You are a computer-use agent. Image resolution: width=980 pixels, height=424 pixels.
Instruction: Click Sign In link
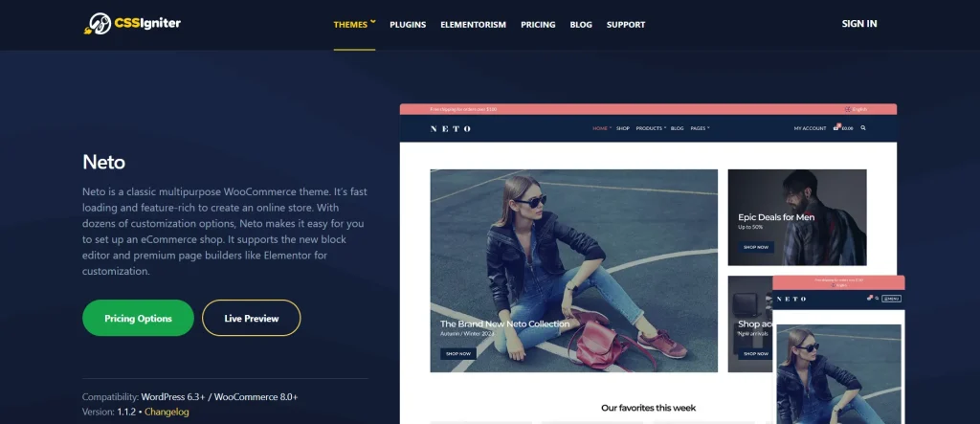(858, 24)
